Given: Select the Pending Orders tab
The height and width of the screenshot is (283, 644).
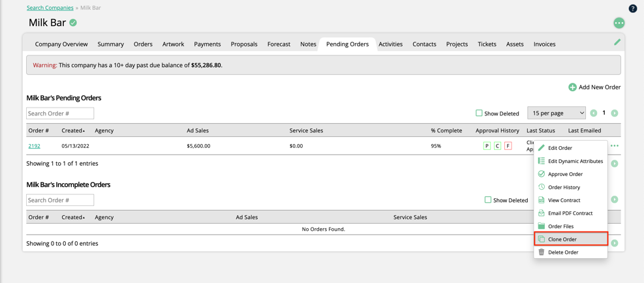Looking at the screenshot, I should (x=348, y=44).
